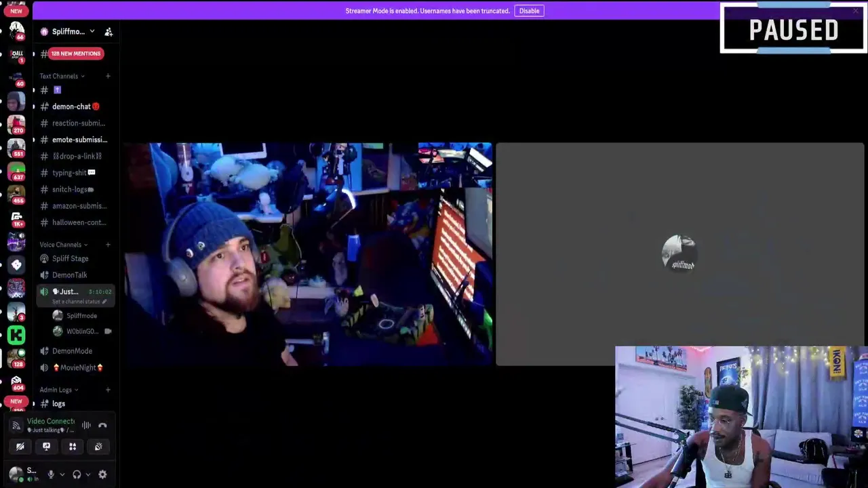Image resolution: width=868 pixels, height=488 pixels.
Task: Open the soundboard icon
Action: point(98,446)
